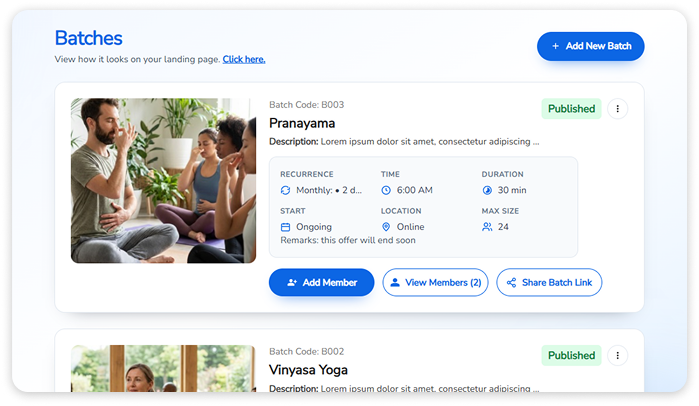Click the Vinyasa Yoga batch title

coord(308,370)
